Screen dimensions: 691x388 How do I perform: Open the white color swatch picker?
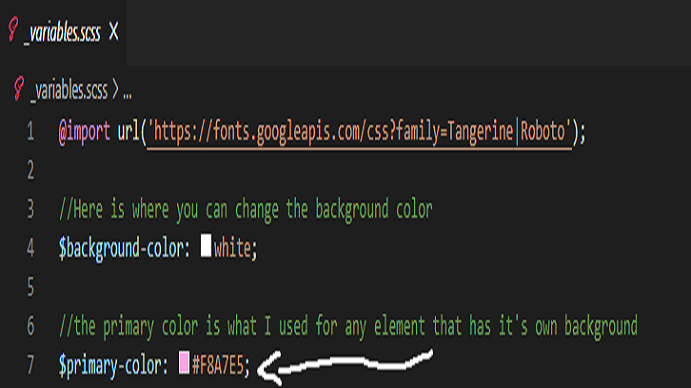tap(206, 246)
